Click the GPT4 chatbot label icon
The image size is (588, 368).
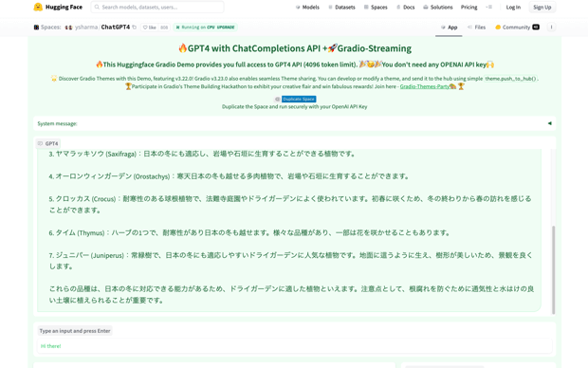click(x=40, y=143)
